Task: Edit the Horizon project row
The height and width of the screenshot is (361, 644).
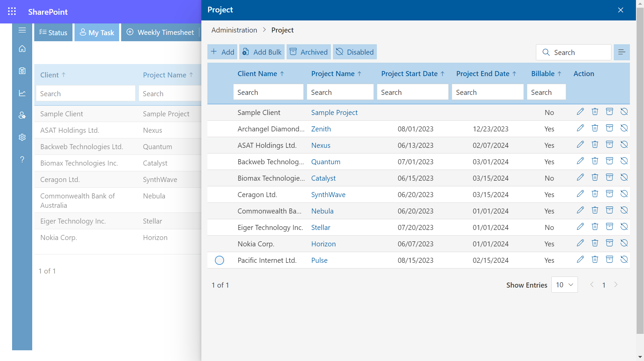Action: [x=580, y=243]
